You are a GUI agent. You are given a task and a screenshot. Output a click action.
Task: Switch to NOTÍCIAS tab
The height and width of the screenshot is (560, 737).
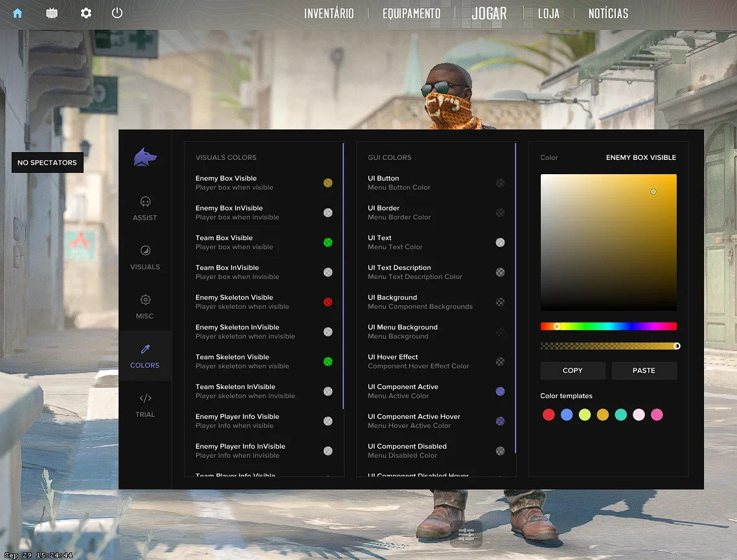pos(608,14)
